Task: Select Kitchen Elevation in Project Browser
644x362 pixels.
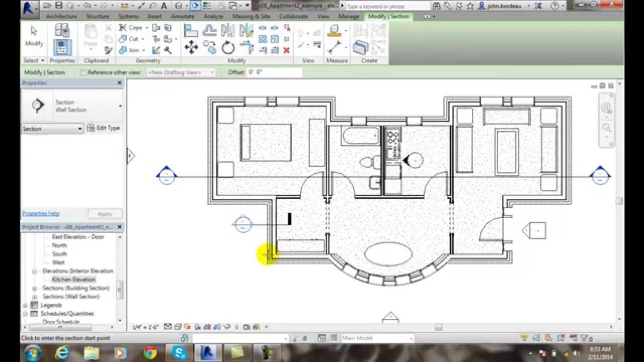Action: pos(73,280)
